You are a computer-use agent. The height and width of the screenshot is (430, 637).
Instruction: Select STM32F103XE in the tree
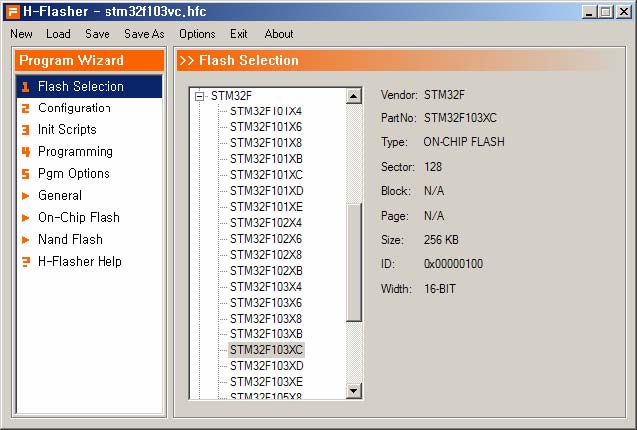point(266,382)
